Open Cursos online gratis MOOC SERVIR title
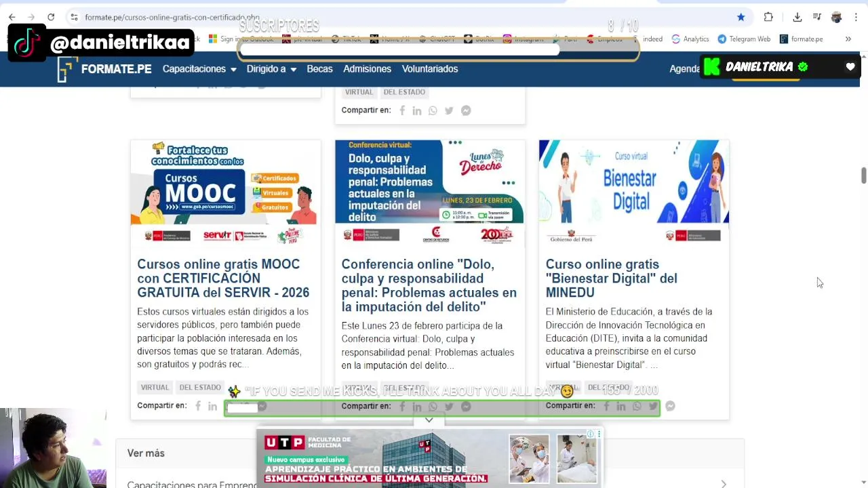This screenshot has height=488, width=868. pos(223,279)
